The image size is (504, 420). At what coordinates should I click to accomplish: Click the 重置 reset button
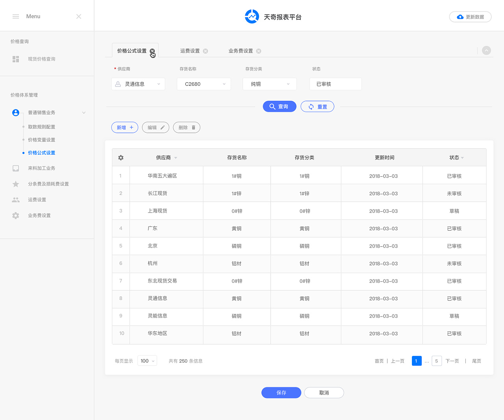coord(317,107)
